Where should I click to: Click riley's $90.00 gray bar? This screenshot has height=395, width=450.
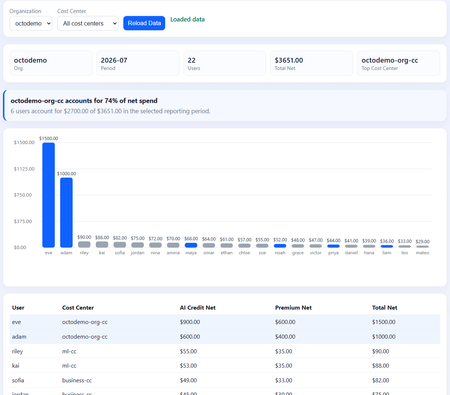coord(84,245)
